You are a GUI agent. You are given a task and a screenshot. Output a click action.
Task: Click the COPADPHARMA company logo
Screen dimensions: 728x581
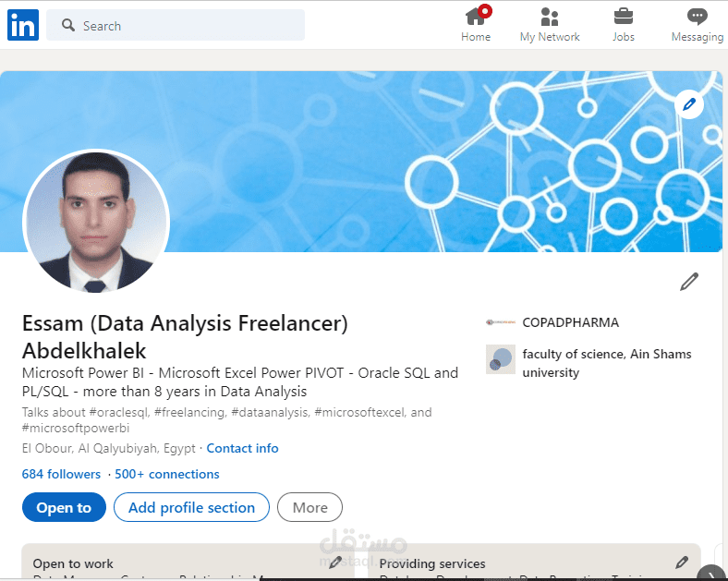(501, 322)
